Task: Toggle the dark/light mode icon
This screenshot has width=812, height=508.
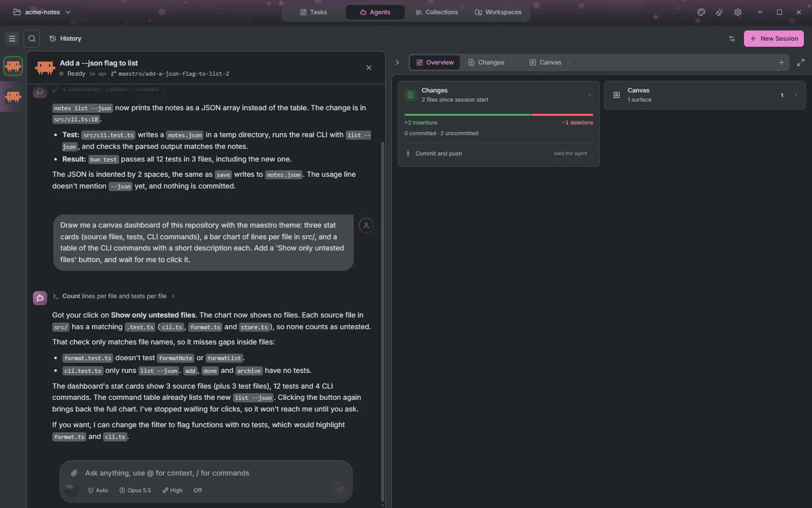Action: tap(720, 12)
